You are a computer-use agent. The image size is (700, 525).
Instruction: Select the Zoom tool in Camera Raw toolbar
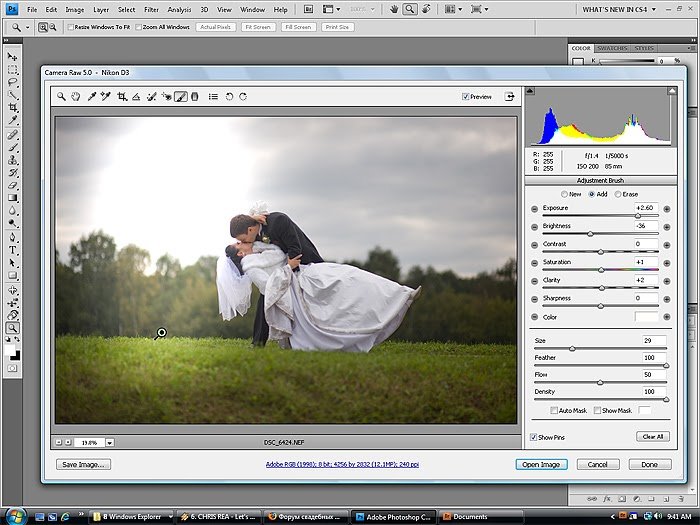(x=62, y=97)
